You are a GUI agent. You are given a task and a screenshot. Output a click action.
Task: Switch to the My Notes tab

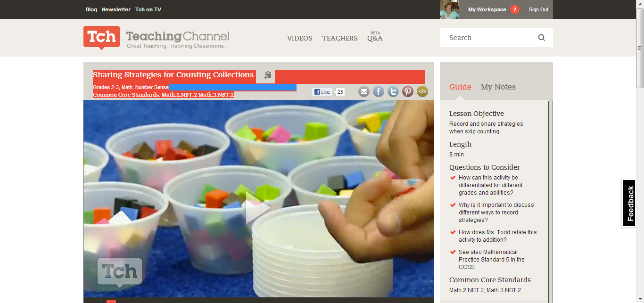tap(498, 87)
